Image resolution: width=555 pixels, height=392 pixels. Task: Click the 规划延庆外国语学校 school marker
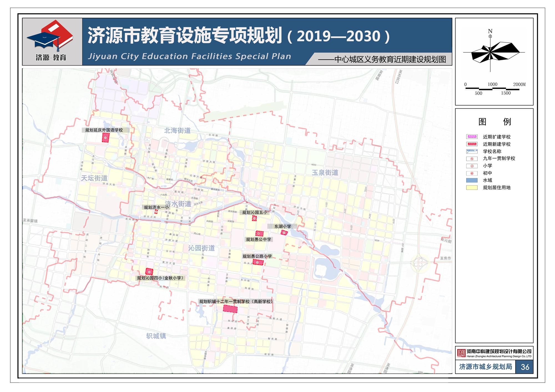tap(106, 138)
